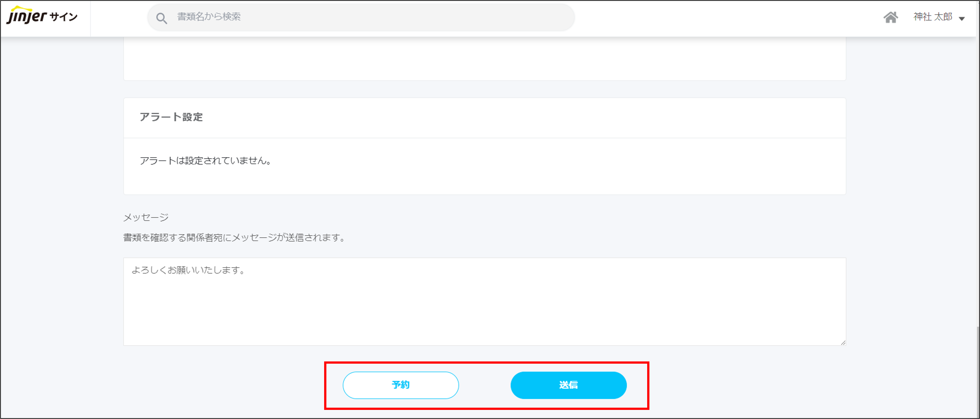Focus the 書類名から検索 search field
This screenshot has height=419, width=980.
coord(361,17)
